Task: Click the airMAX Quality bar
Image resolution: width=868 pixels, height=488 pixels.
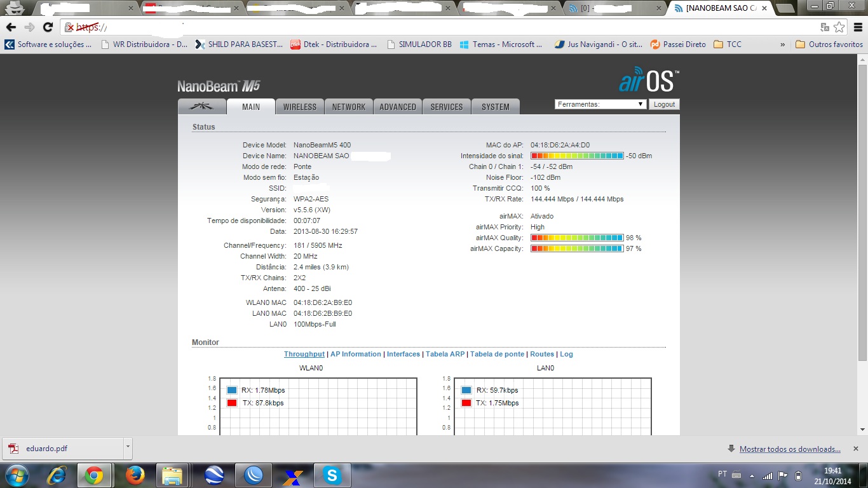Action: coord(577,238)
